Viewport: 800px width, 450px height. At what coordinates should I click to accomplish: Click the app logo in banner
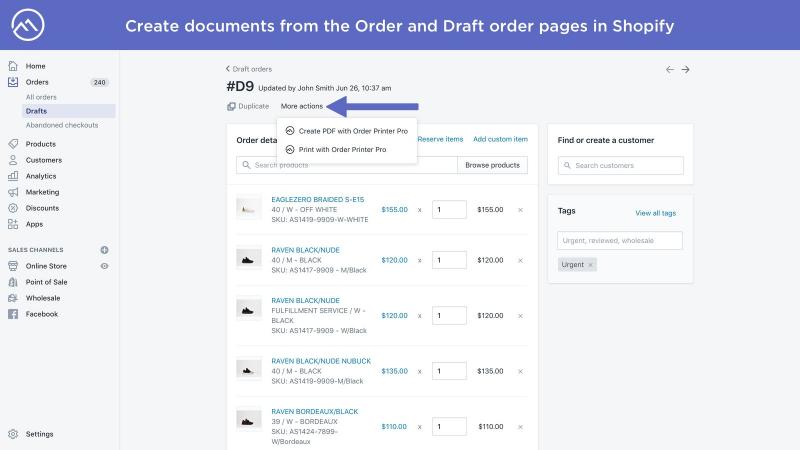[x=28, y=25]
